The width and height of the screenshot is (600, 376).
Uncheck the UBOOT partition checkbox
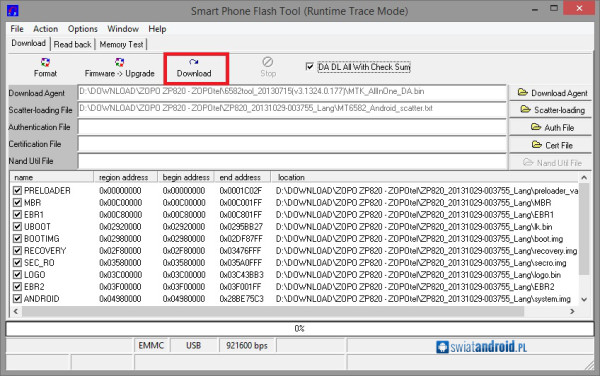17,226
